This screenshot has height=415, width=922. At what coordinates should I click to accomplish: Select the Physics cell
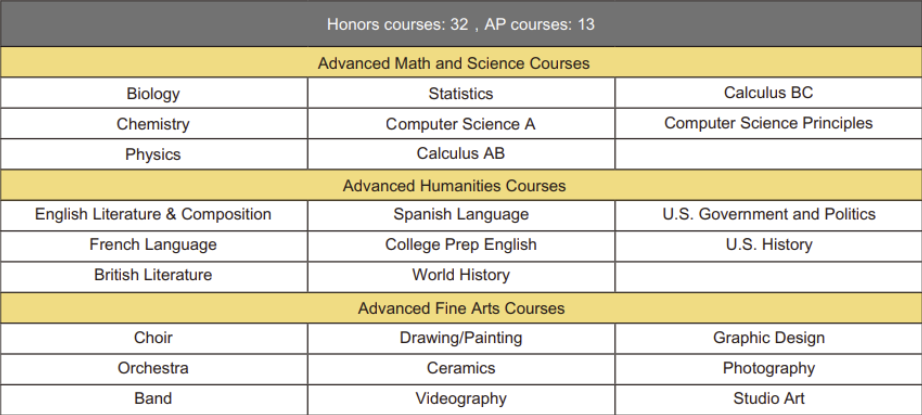(153, 154)
